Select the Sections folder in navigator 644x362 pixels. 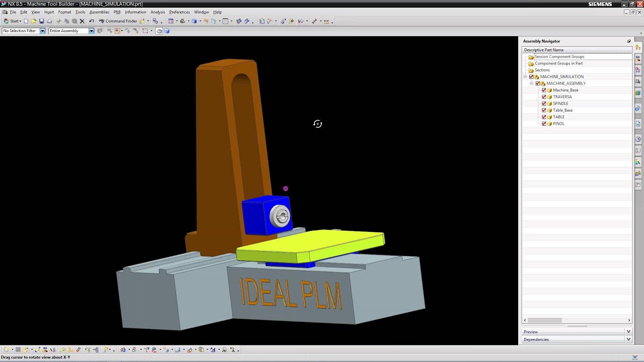point(542,70)
